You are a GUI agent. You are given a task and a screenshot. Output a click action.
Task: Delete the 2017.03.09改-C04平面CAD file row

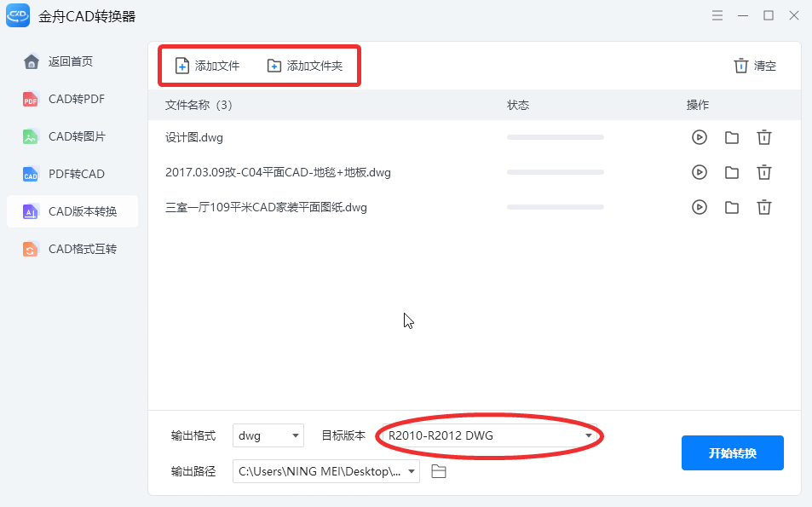tap(764, 172)
